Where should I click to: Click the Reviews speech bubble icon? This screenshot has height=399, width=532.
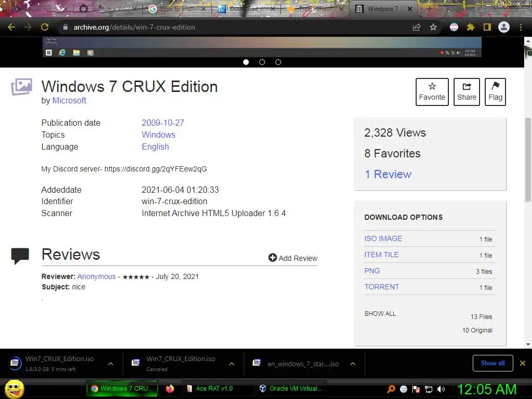click(20, 256)
